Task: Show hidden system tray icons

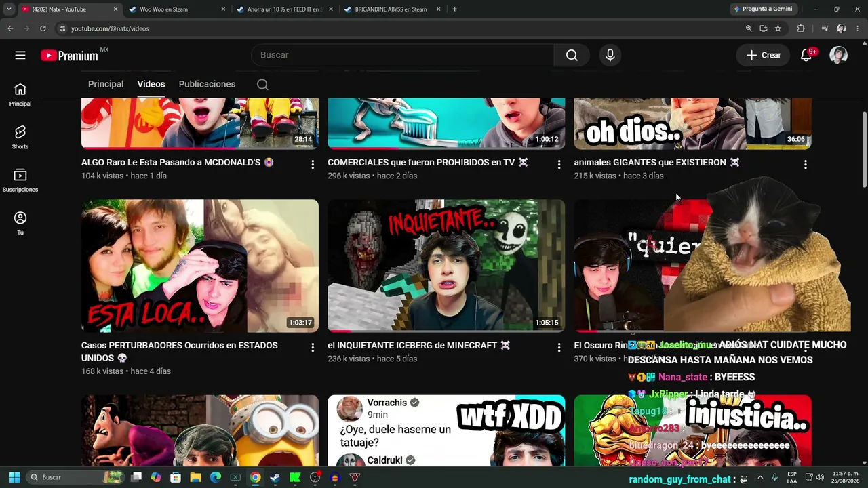Action: [759, 477]
